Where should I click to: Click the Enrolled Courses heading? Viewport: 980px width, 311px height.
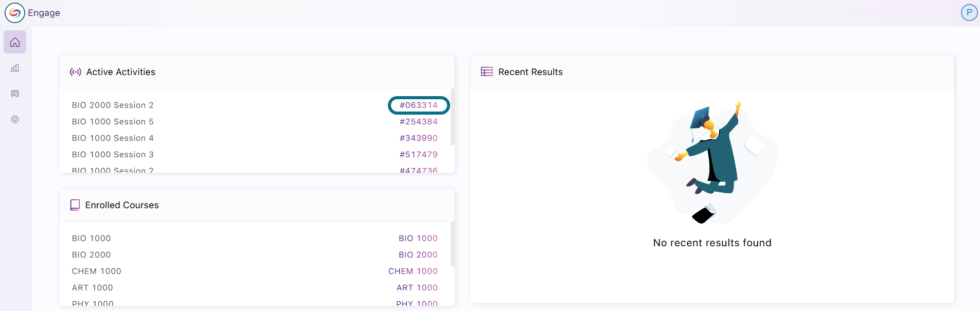coord(122,205)
